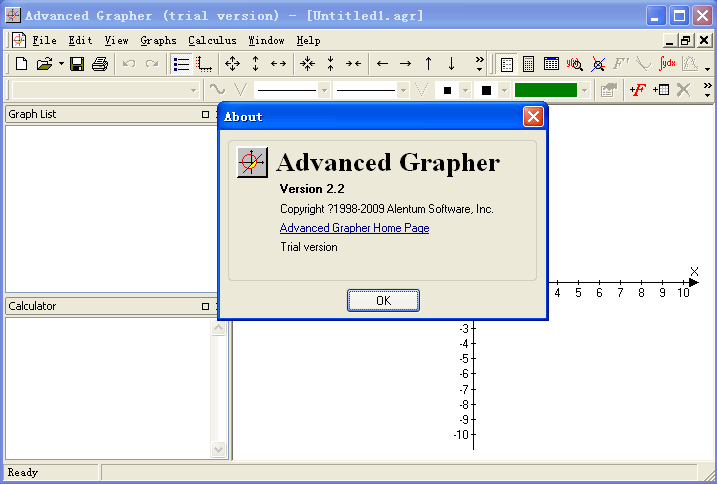Expand the open-file dropdown arrow

coord(61,64)
